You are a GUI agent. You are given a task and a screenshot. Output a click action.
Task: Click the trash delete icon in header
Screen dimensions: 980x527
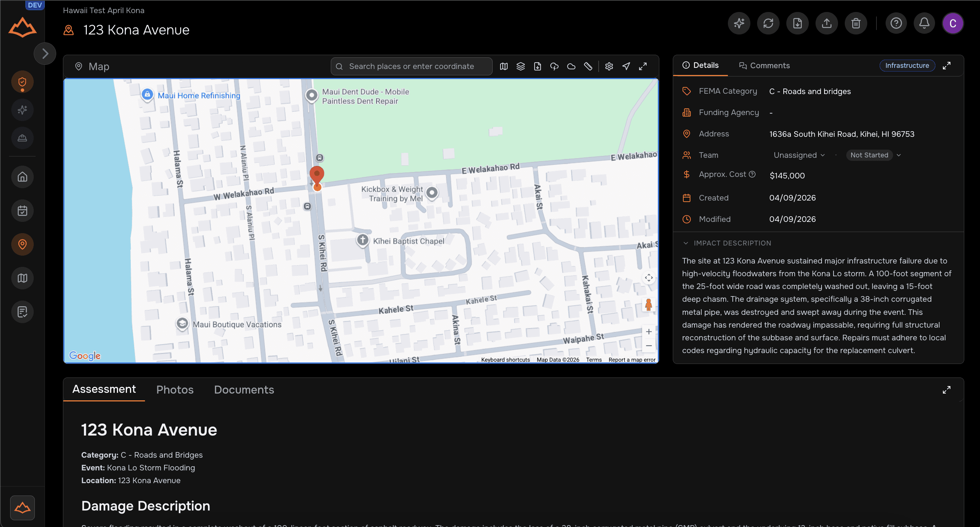(x=856, y=24)
